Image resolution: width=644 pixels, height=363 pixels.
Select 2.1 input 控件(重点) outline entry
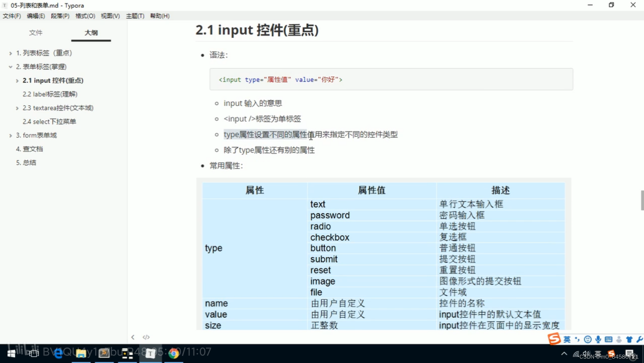53,80
